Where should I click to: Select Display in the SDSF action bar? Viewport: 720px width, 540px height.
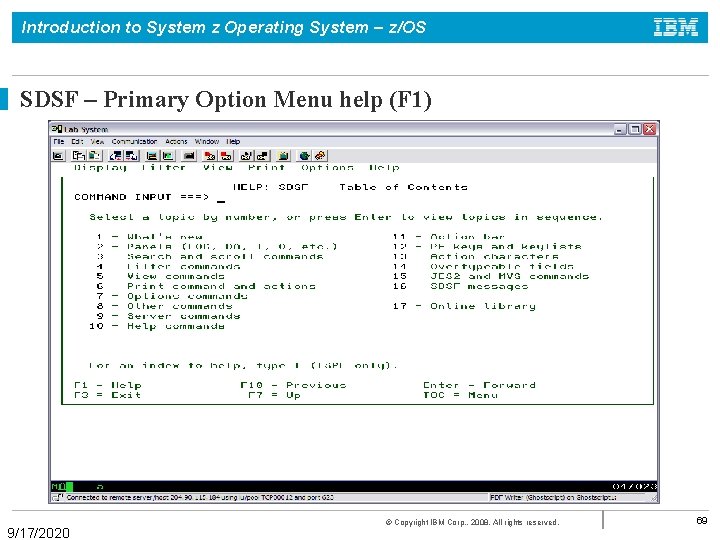pyautogui.click(x=100, y=168)
